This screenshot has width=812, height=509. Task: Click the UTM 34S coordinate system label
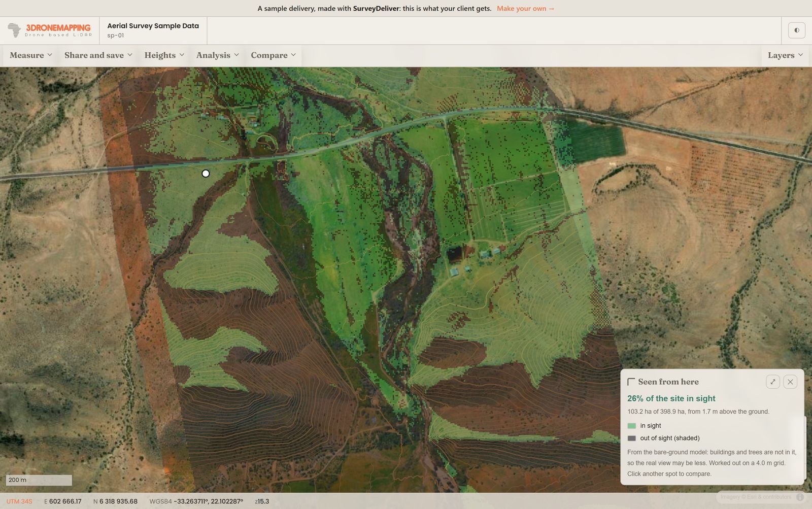(19, 501)
